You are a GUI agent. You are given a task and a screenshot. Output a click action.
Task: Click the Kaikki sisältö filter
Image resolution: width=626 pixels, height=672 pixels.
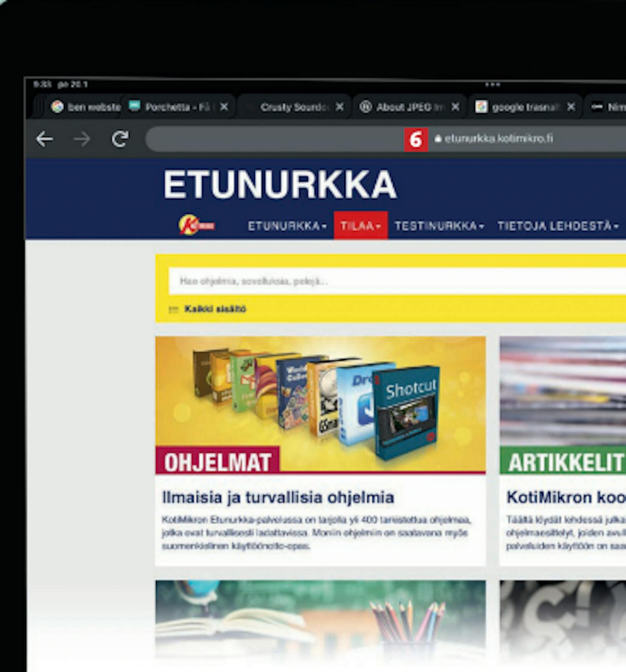(x=207, y=309)
